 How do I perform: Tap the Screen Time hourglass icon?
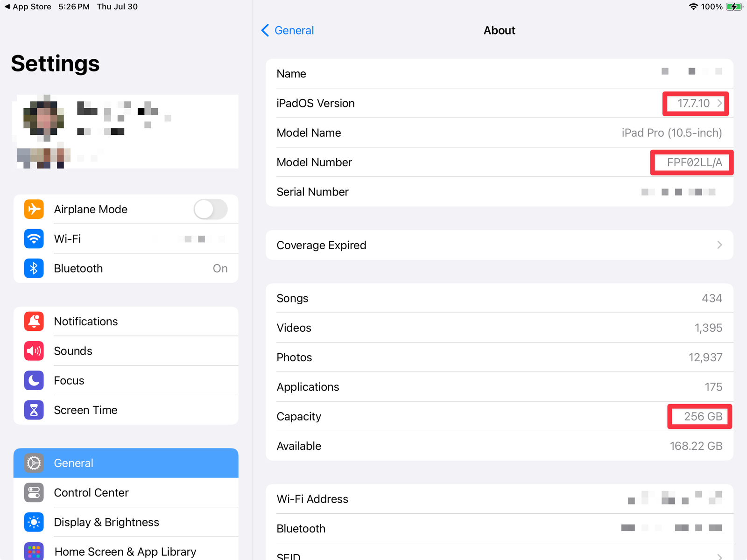[x=34, y=410]
